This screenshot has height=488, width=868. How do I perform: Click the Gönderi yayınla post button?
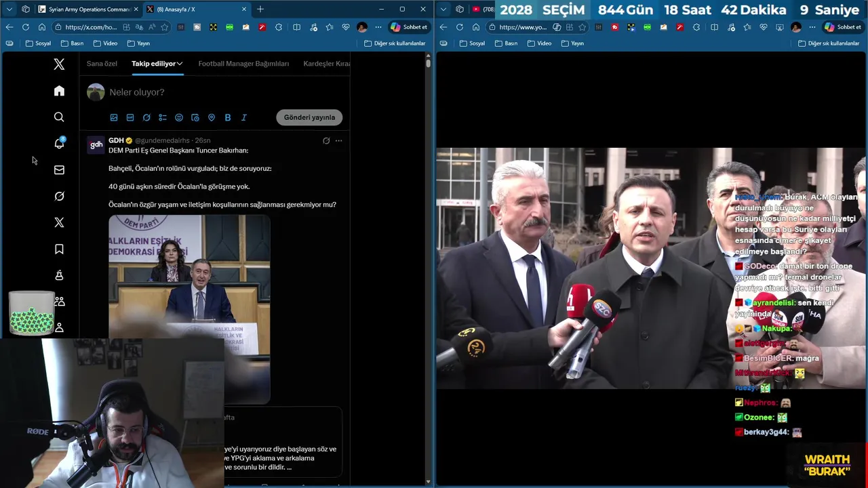[309, 117]
